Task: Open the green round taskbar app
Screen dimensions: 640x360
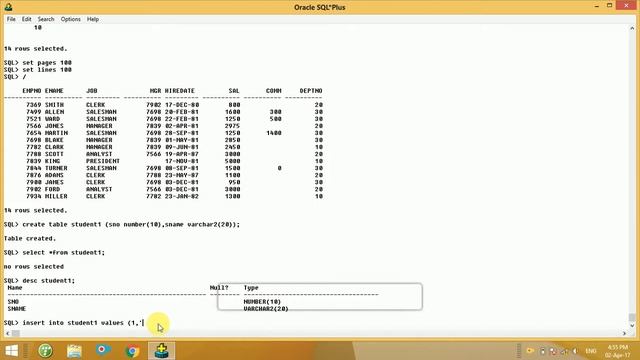Action: tap(45, 351)
